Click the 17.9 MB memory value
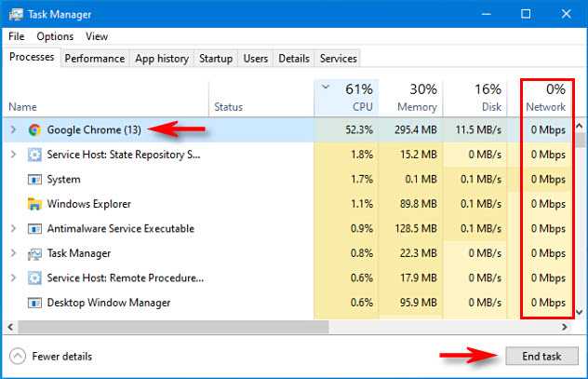Screen dimensions: 588x379 418,278
